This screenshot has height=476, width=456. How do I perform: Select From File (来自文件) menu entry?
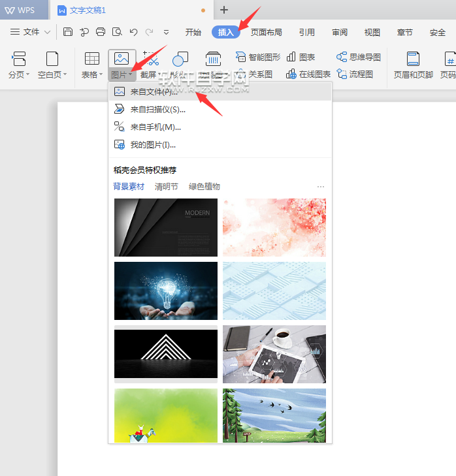[154, 92]
